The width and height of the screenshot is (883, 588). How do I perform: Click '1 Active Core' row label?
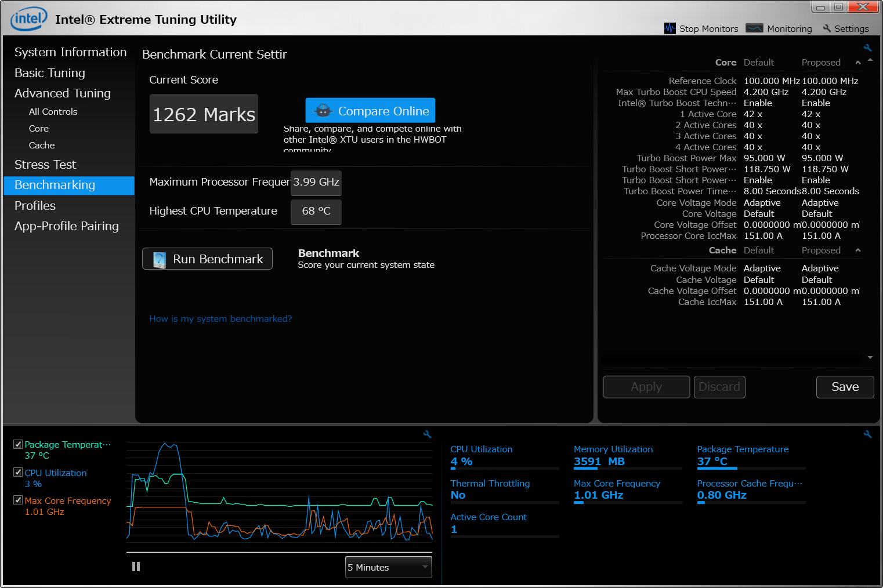[708, 114]
